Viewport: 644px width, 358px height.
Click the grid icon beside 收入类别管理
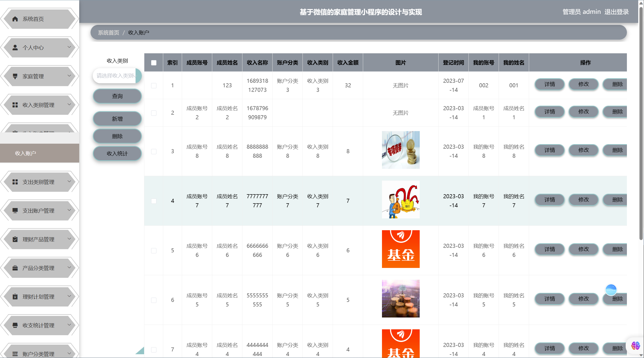pyautogui.click(x=15, y=105)
